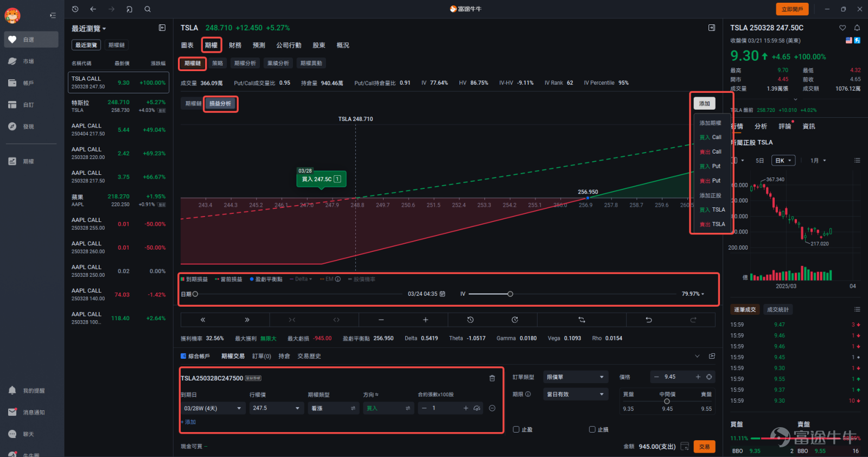The height and width of the screenshot is (457, 868).
Task: Click the 添加 button above the menu
Action: pyautogui.click(x=705, y=104)
